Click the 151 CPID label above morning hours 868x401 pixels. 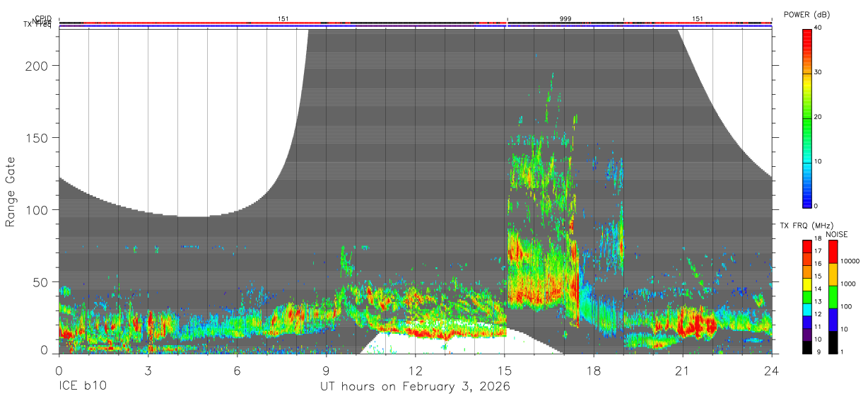283,18
